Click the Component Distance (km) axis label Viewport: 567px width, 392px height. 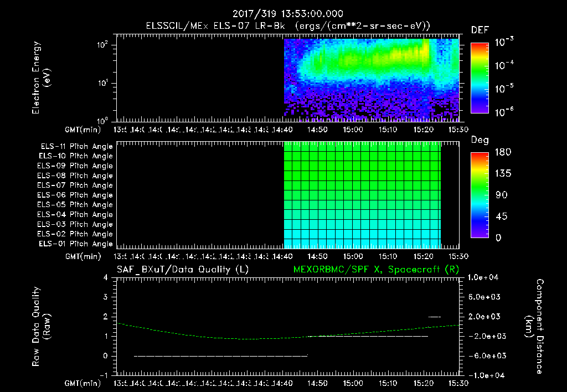coord(534,326)
